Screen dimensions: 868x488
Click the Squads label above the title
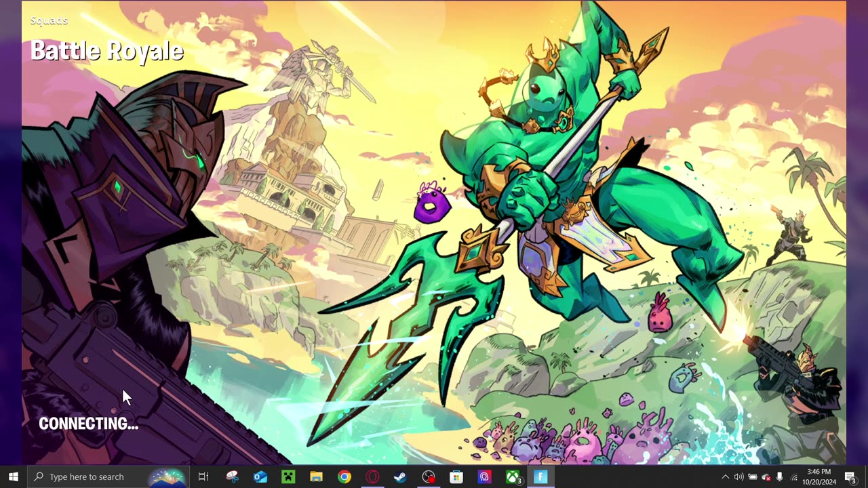pyautogui.click(x=49, y=20)
